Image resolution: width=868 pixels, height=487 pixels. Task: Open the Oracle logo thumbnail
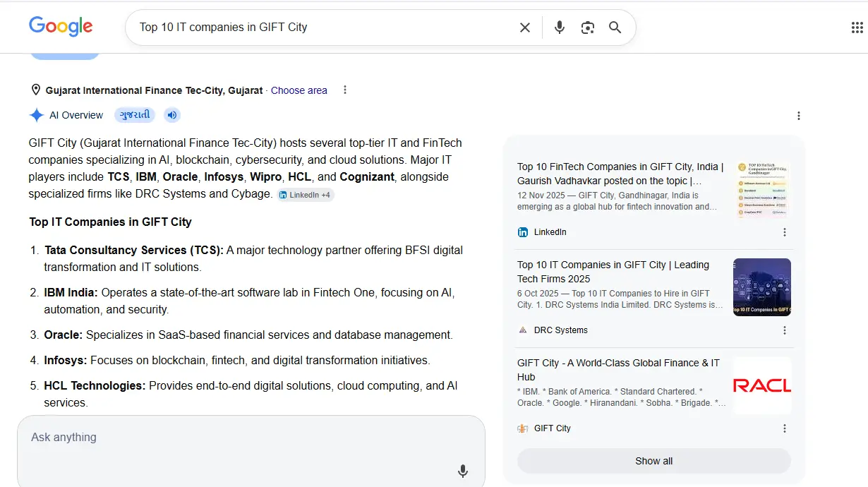762,385
